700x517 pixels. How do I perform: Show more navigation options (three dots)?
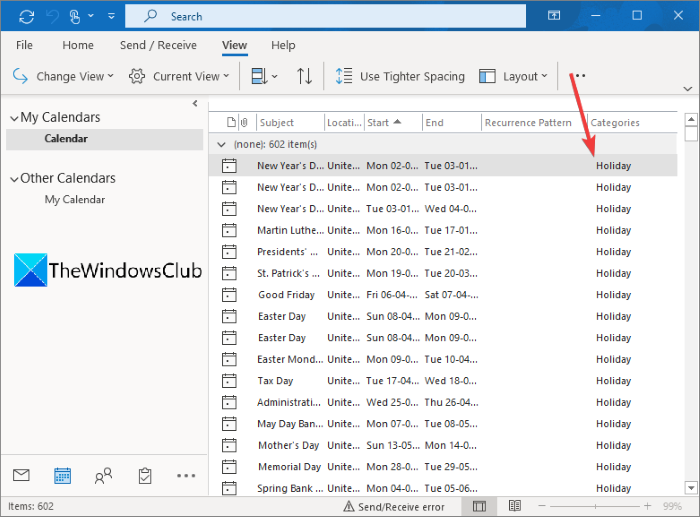click(x=185, y=476)
